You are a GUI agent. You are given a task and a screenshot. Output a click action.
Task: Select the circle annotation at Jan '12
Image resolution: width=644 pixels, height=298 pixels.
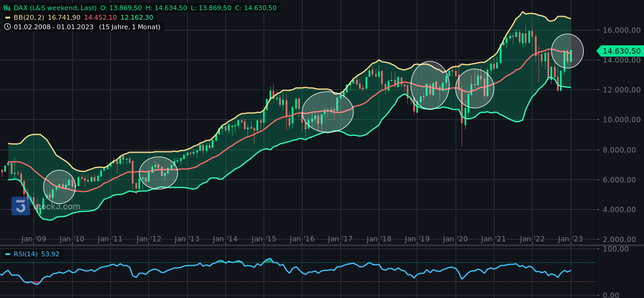(x=158, y=173)
